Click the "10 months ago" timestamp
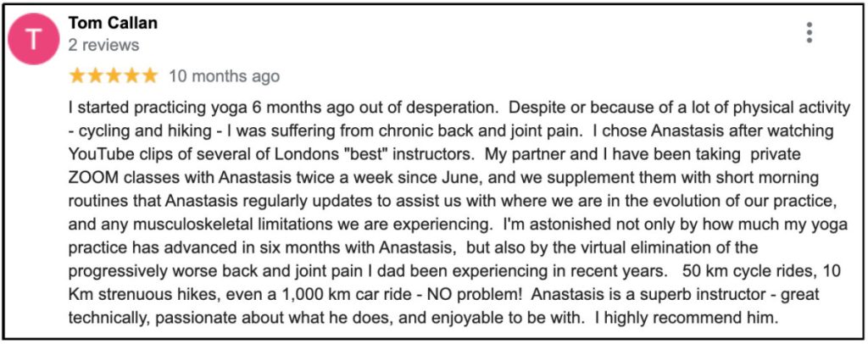This screenshot has height=344, width=868. (x=224, y=76)
